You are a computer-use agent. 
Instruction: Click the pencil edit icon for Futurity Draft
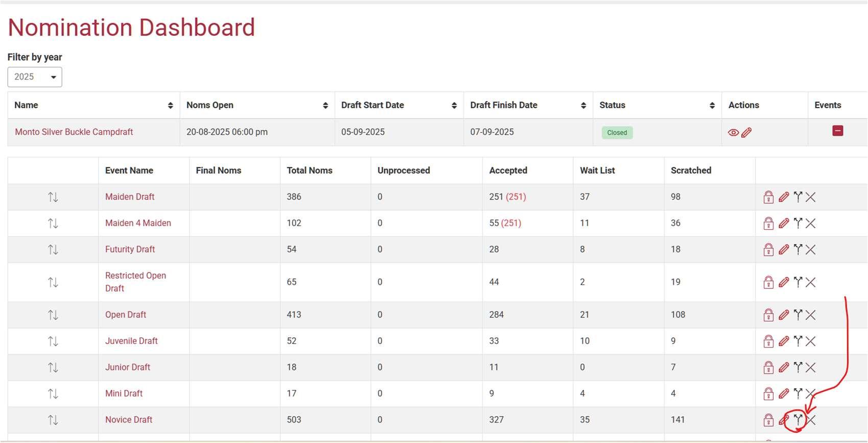784,250
